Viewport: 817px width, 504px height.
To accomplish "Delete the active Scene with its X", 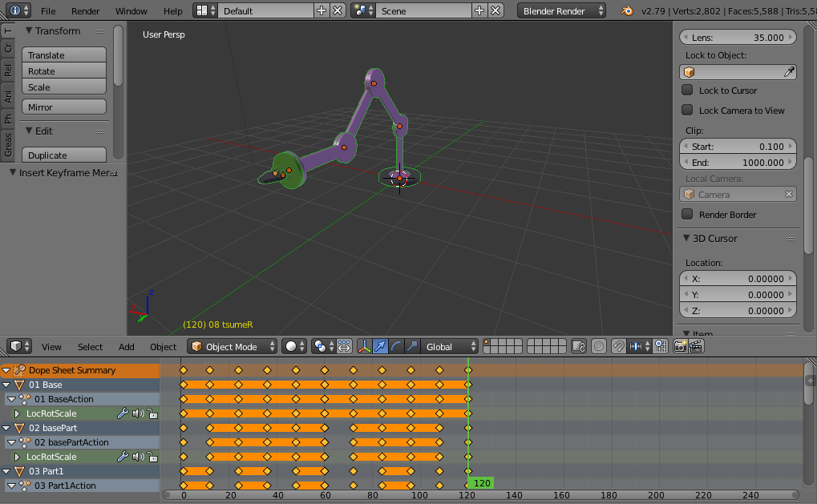I will (495, 10).
